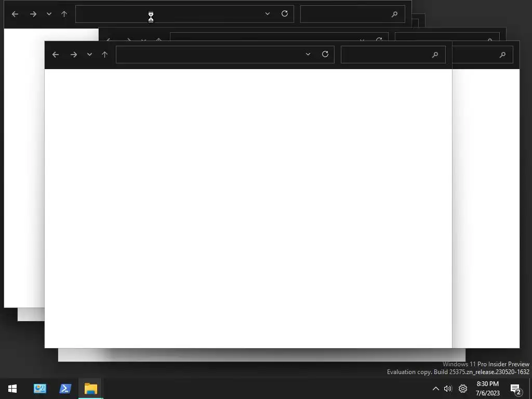Open the volume control in system tray
The image size is (532, 399).
(x=448, y=389)
